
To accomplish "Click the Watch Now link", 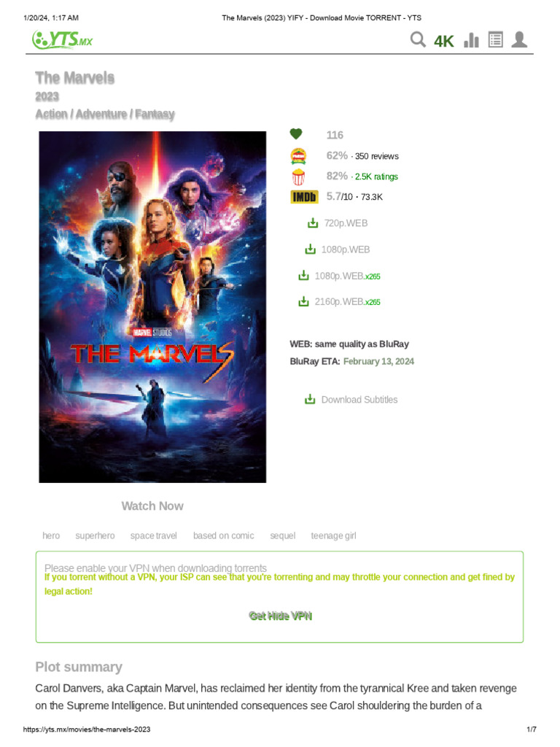I will click(x=152, y=506).
